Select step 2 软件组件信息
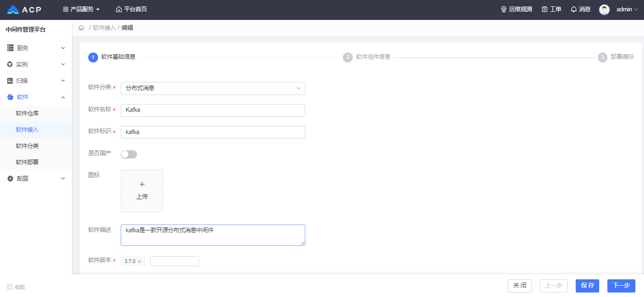 tap(367, 57)
